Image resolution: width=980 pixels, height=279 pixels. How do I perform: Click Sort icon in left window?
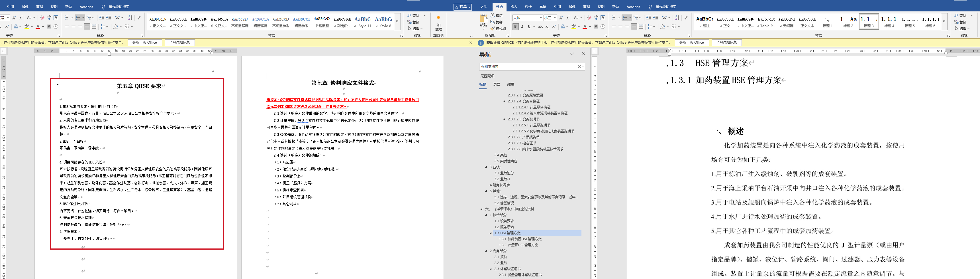pyautogui.click(x=130, y=17)
